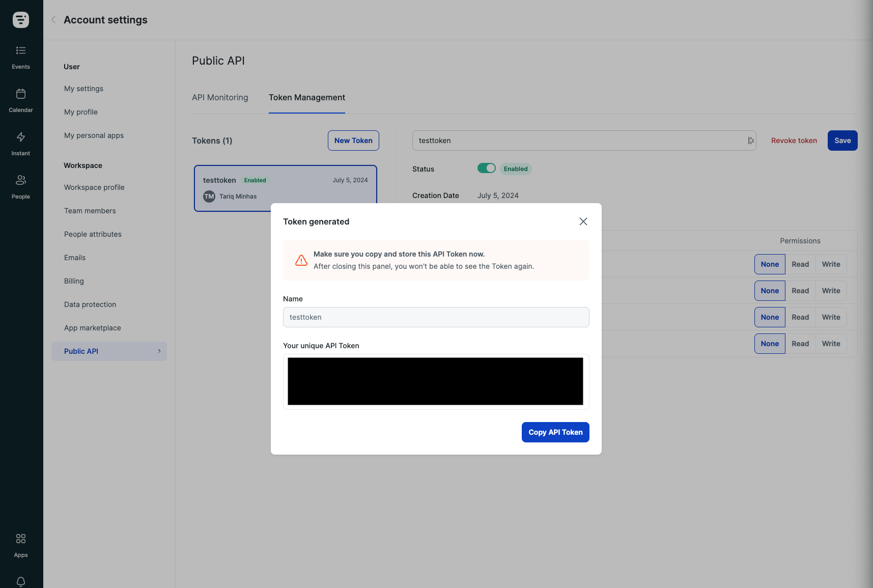Open the Apps grid icon

pos(21,539)
